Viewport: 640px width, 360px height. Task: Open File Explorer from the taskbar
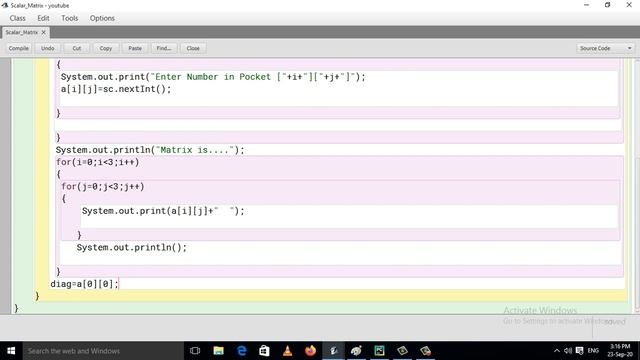[218, 351]
